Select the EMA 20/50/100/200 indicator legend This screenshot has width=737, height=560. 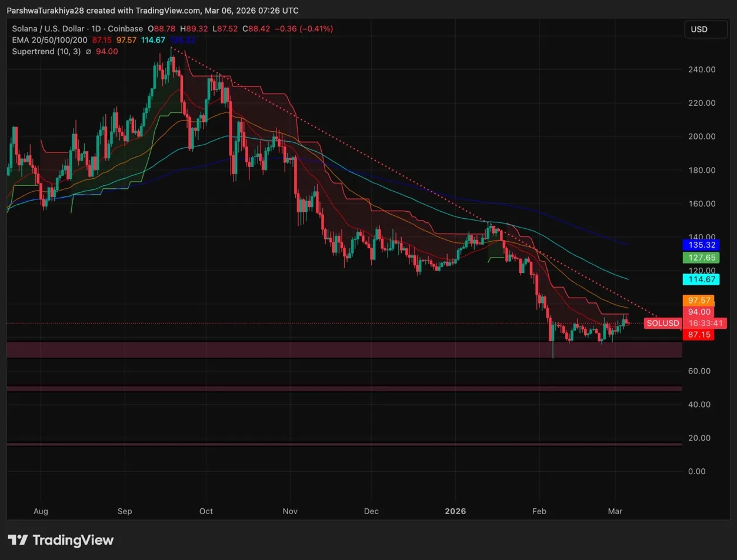tap(49, 40)
